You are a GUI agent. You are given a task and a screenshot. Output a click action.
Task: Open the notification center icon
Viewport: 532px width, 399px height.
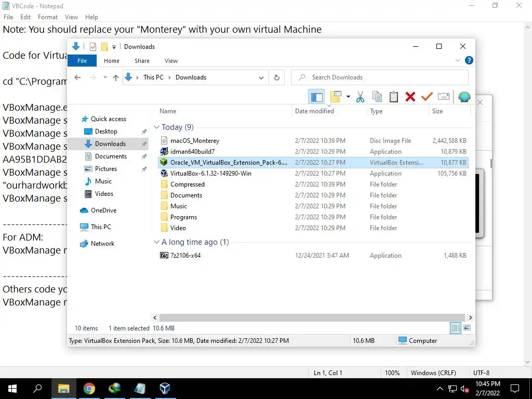tap(515, 389)
